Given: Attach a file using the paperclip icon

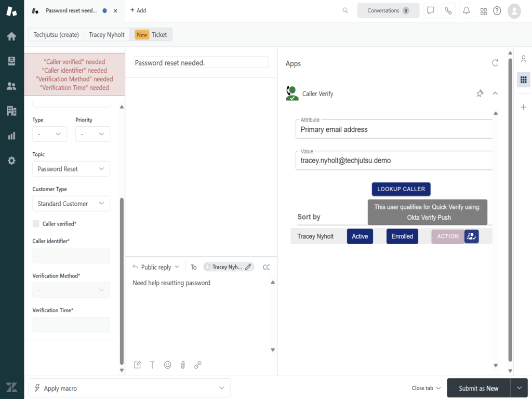Looking at the screenshot, I should click(182, 365).
